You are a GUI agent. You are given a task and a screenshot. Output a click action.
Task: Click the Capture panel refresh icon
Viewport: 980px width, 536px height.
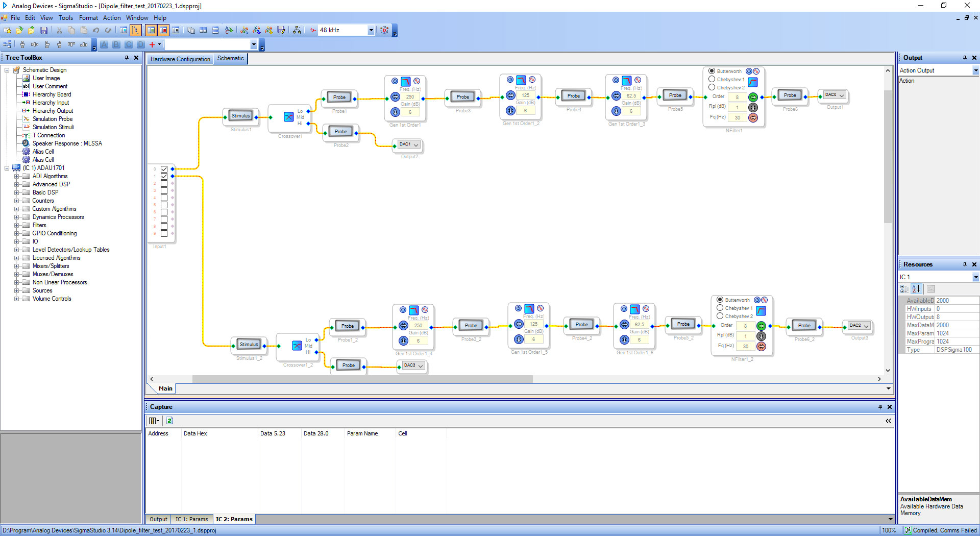169,421
